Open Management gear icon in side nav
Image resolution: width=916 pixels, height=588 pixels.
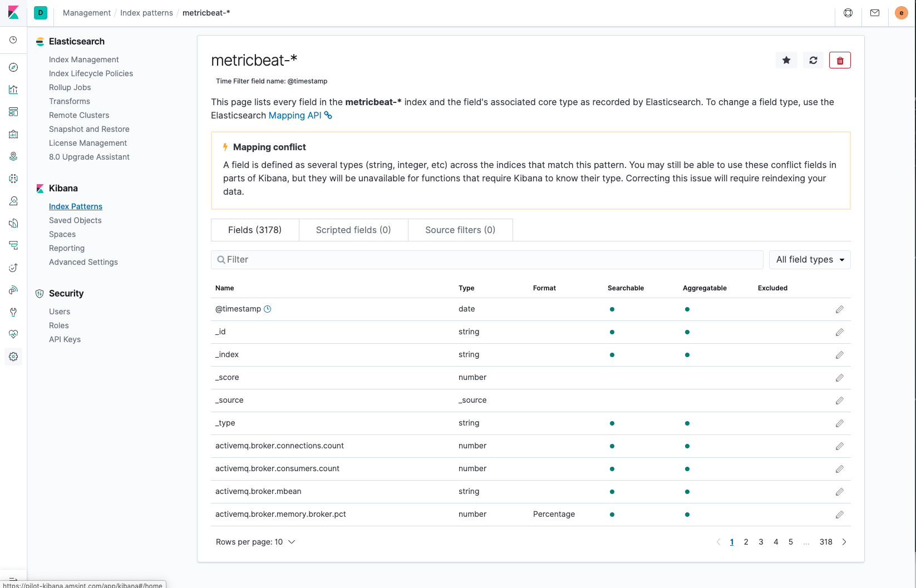(x=13, y=357)
